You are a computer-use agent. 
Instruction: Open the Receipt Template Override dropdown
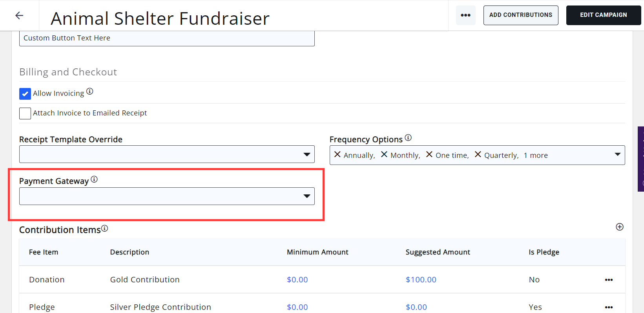[167, 154]
